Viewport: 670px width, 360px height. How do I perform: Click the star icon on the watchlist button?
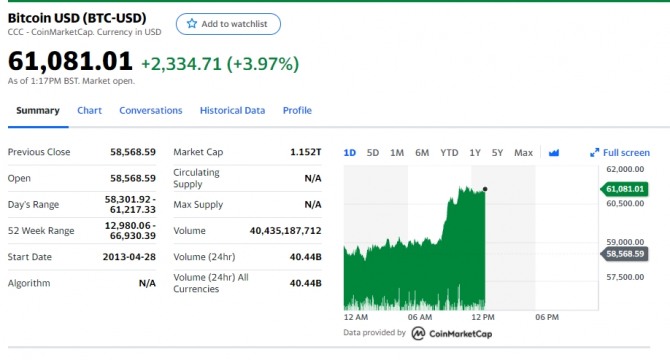tap(192, 23)
